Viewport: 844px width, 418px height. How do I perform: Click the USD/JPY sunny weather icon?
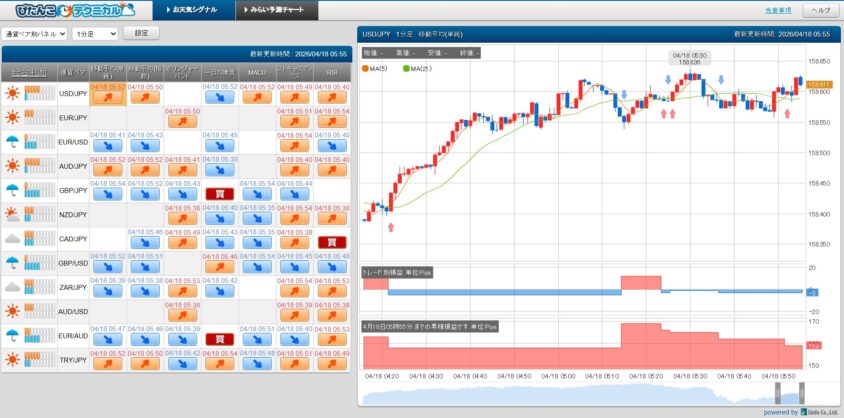pos(13,93)
